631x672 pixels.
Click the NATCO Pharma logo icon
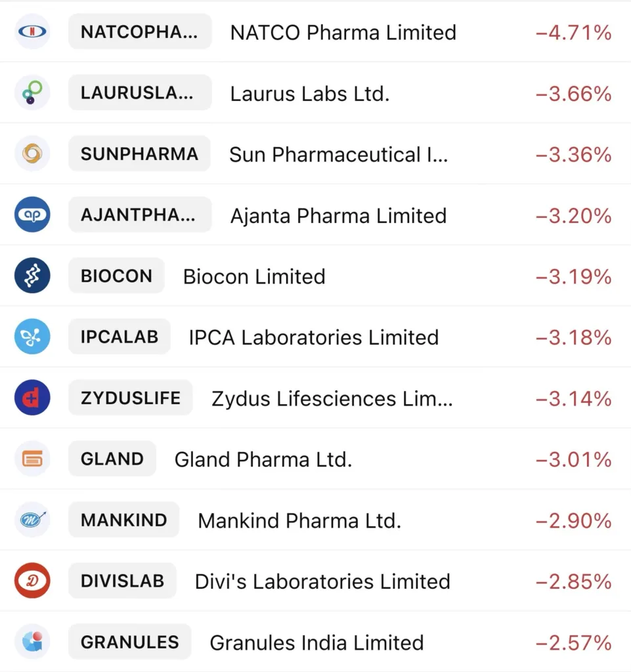(32, 31)
